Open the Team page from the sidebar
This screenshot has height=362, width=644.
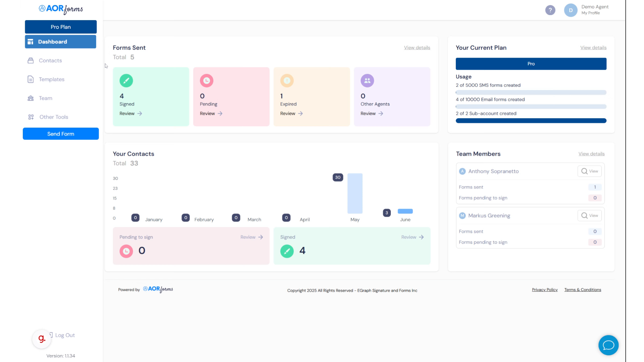coord(45,98)
